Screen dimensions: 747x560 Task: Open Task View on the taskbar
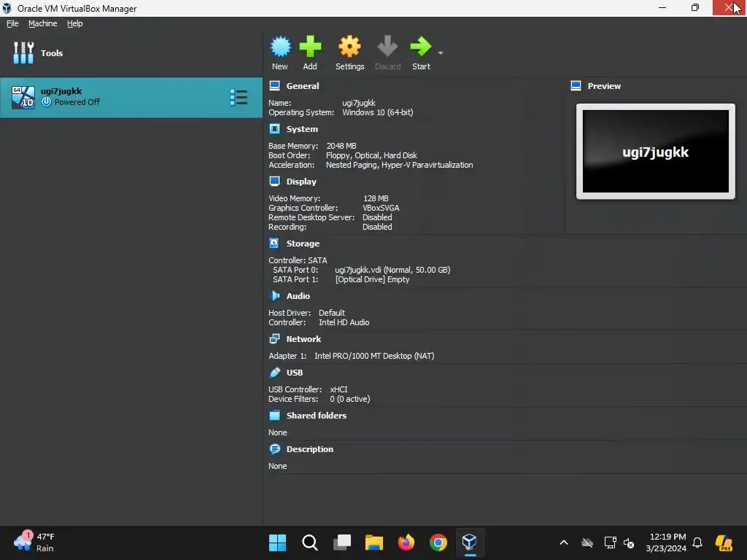342,542
